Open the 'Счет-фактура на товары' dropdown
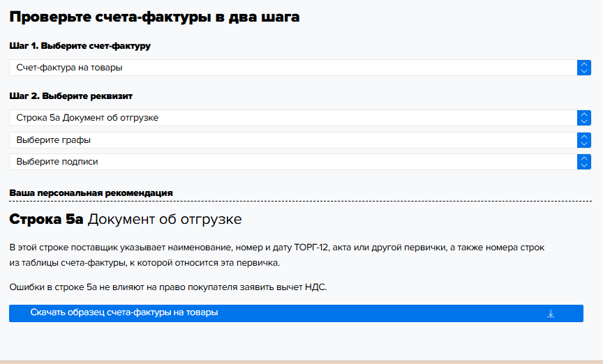603x364 pixels. [293, 68]
